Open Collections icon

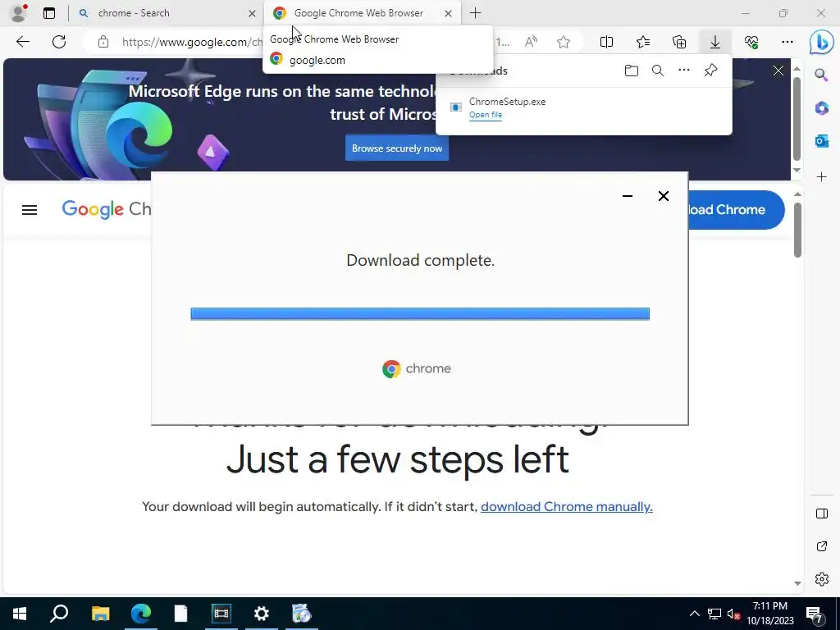point(679,42)
